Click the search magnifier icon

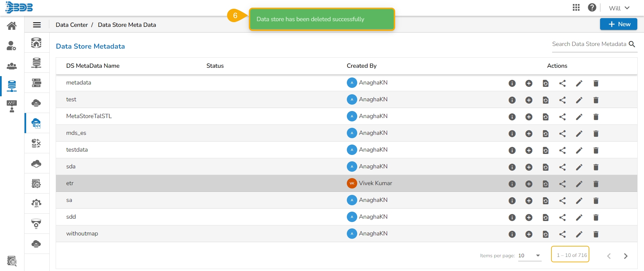(x=632, y=44)
